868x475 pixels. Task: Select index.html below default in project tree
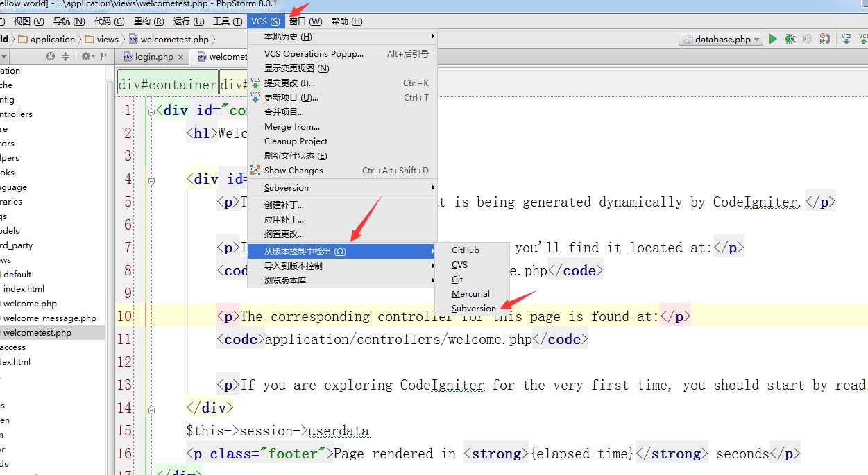(x=24, y=289)
